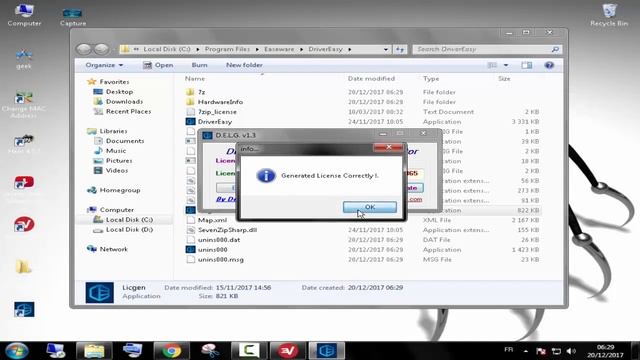Go back with Explorer back arrow
The height and width of the screenshot is (360, 640).
click(x=84, y=49)
